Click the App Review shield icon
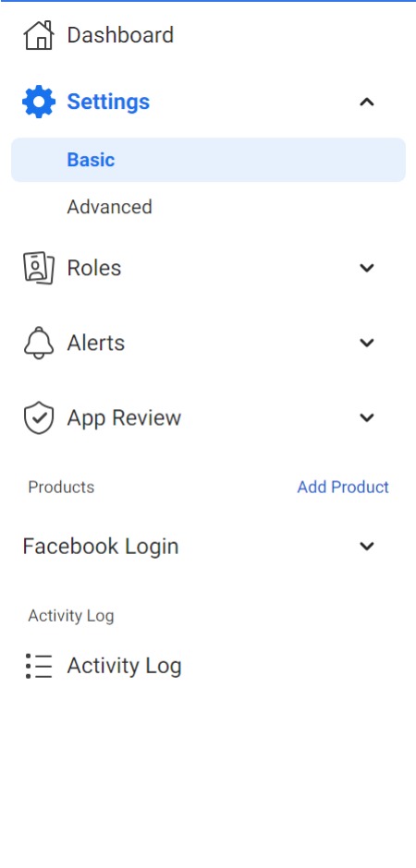 (39, 417)
